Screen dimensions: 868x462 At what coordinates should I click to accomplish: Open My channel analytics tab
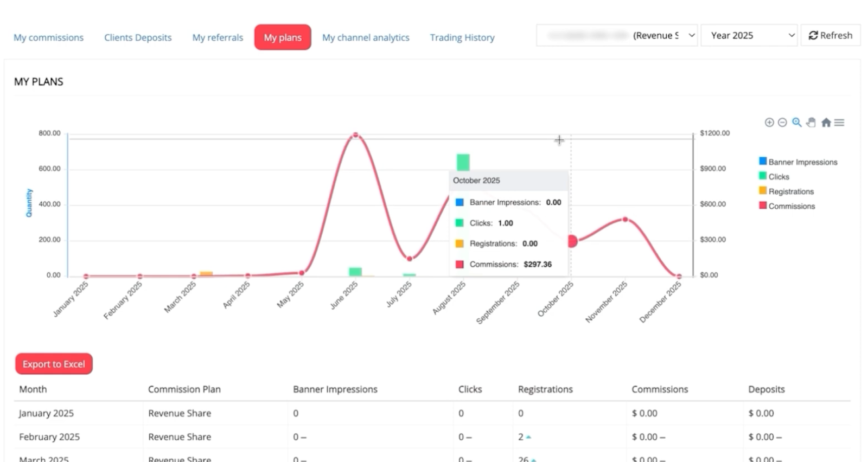(x=366, y=37)
